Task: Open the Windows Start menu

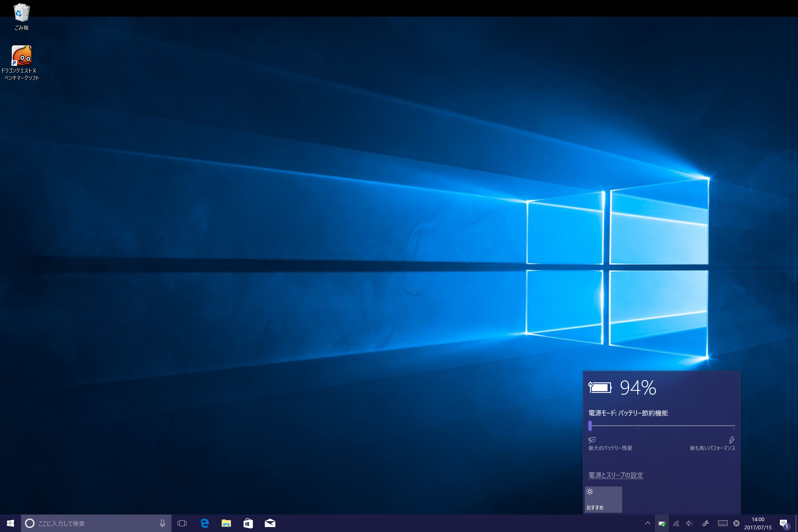Action: coord(10,523)
